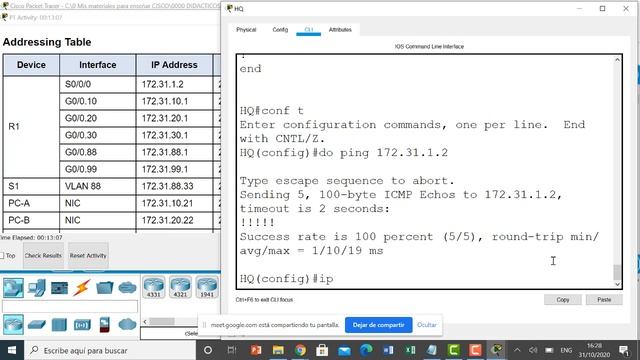Click the 172.31.1.2 cell for S0/0/0
This screenshot has height=360, width=640.
[x=174, y=84]
